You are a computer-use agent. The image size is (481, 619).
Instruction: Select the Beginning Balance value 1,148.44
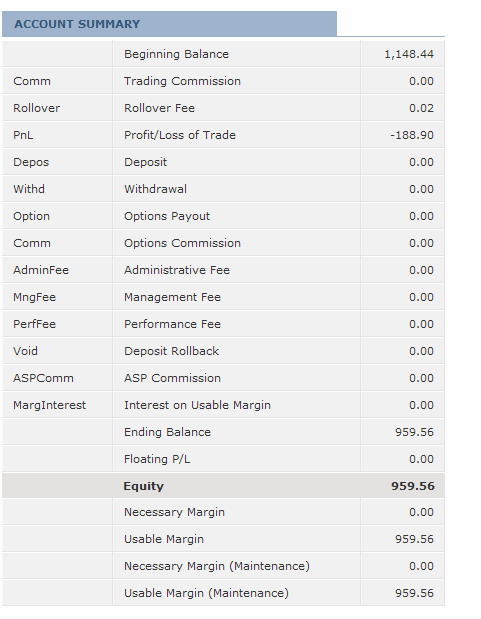409,54
